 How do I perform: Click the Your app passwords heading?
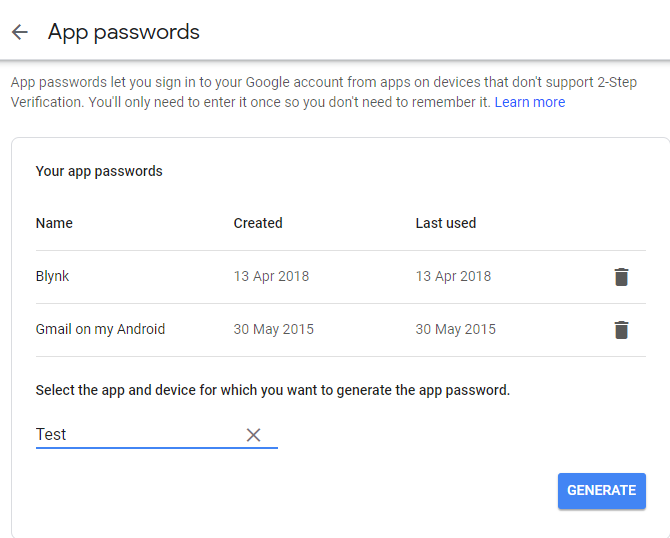pyautogui.click(x=99, y=171)
